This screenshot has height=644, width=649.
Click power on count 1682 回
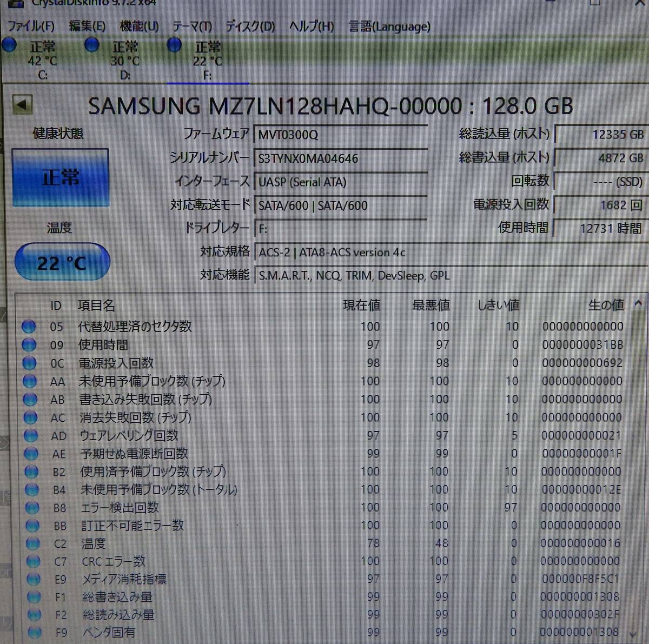(601, 205)
